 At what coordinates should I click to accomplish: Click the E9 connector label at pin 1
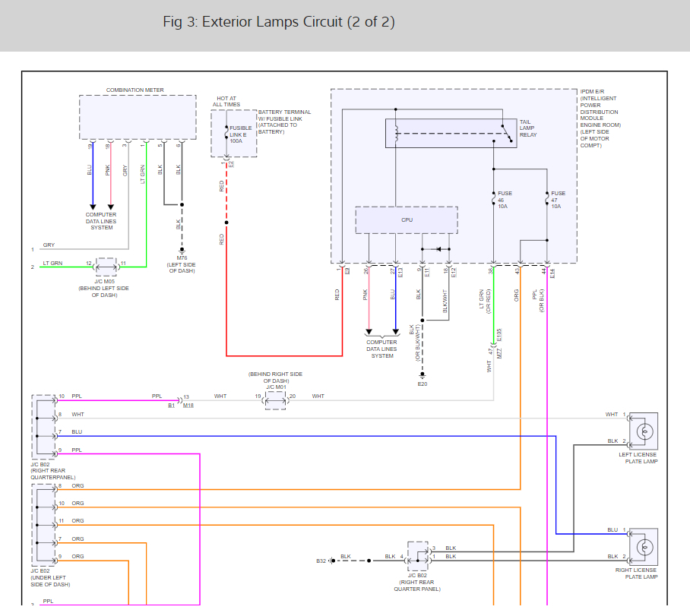347,271
